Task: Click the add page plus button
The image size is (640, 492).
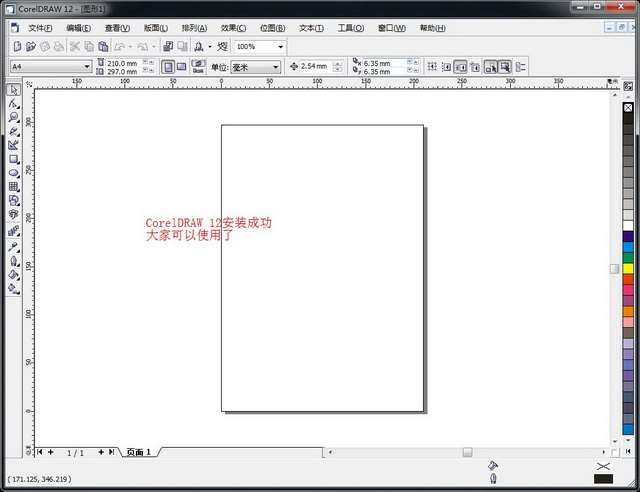Action: [x=100, y=452]
